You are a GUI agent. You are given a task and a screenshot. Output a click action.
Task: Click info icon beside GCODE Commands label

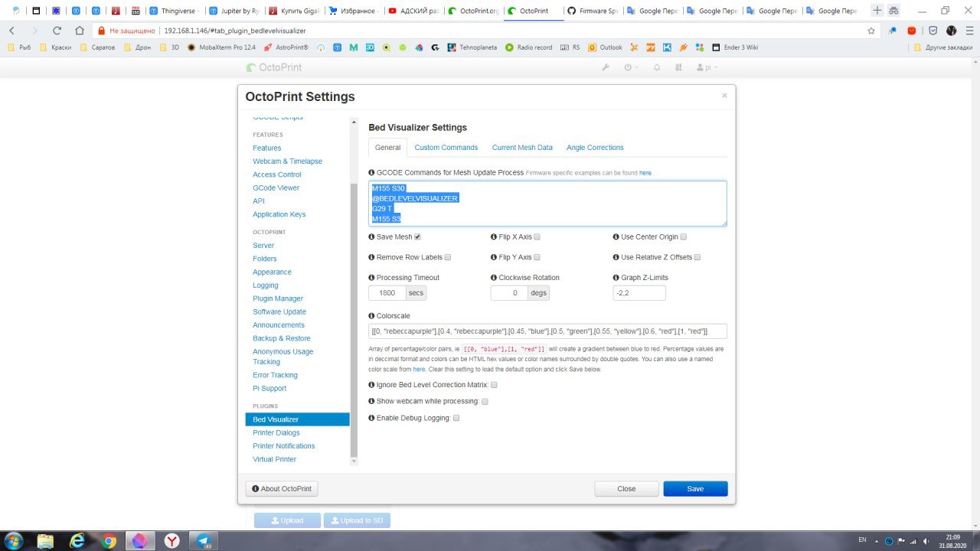tap(371, 173)
